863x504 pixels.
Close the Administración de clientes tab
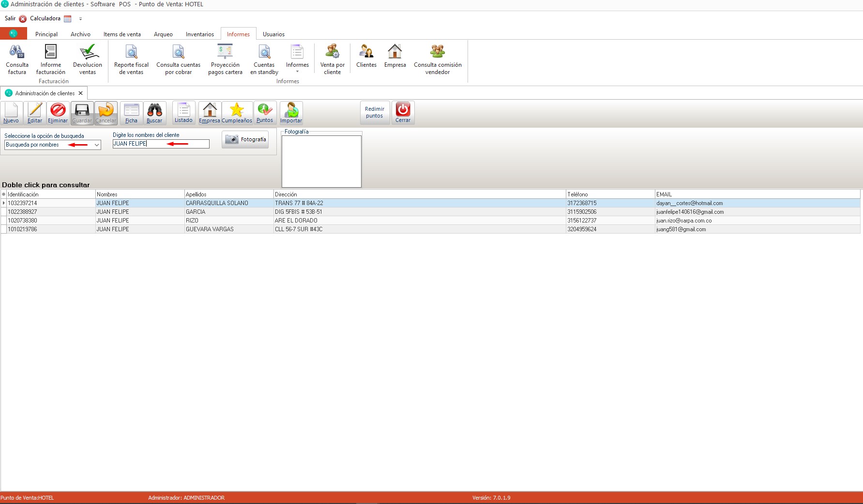81,93
